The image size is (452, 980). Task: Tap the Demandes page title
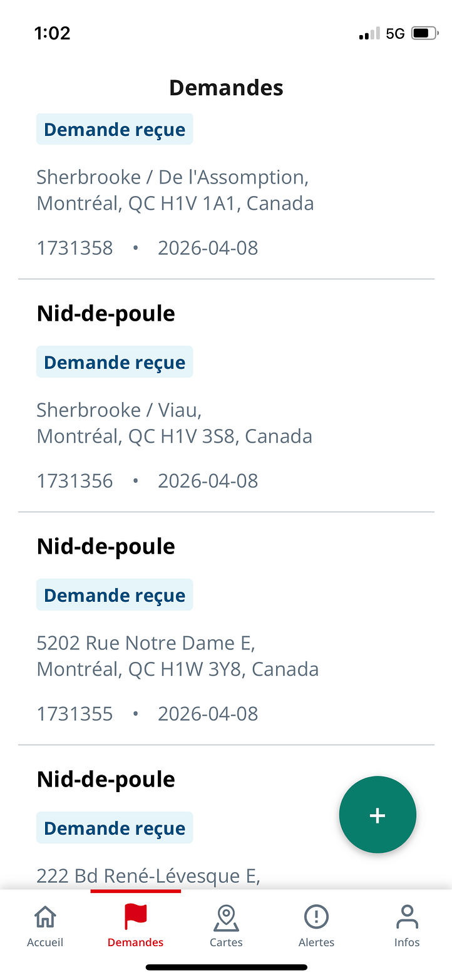tap(226, 88)
